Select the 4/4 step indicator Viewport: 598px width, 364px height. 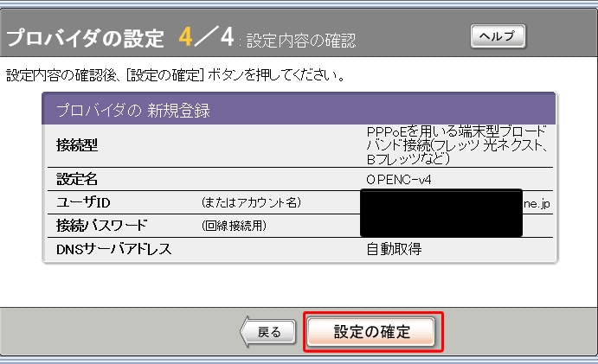click(208, 38)
